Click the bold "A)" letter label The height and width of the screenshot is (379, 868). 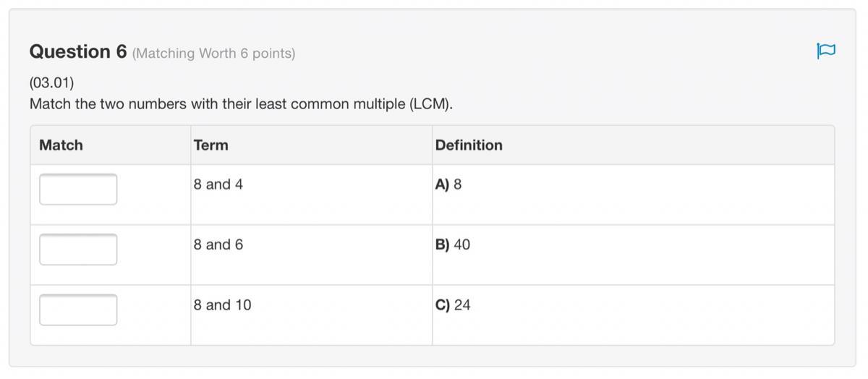443,184
